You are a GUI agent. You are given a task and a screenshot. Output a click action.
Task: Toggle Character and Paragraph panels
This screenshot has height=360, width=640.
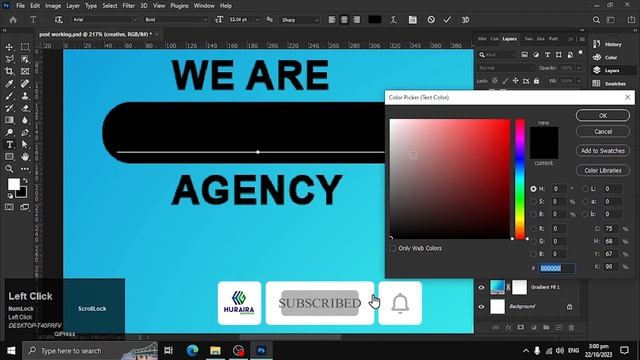(413, 20)
